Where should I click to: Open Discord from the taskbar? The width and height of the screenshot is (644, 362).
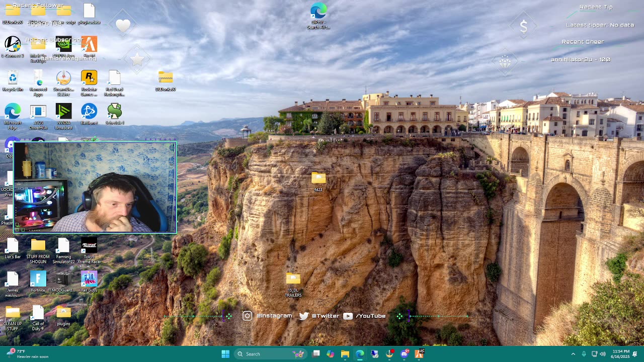(405, 354)
